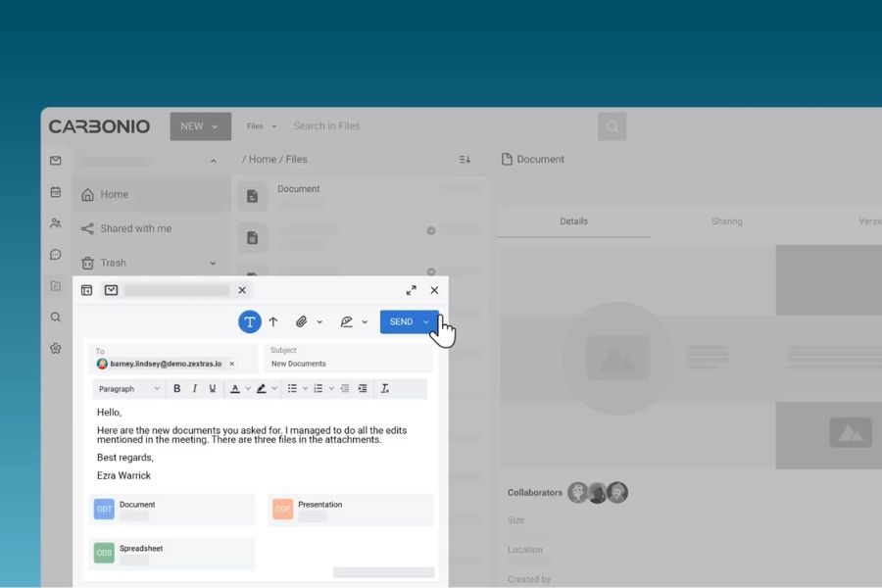Toggle italic formatting

coord(195,389)
